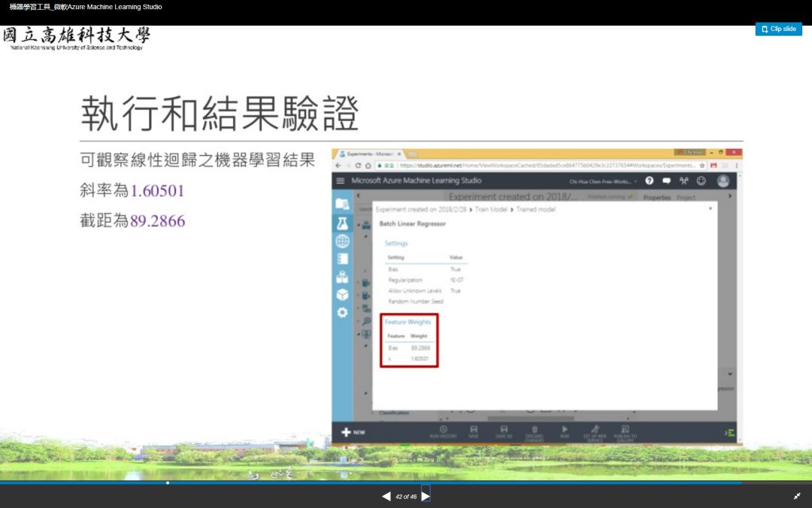Switch to the Properties tab

click(656, 197)
